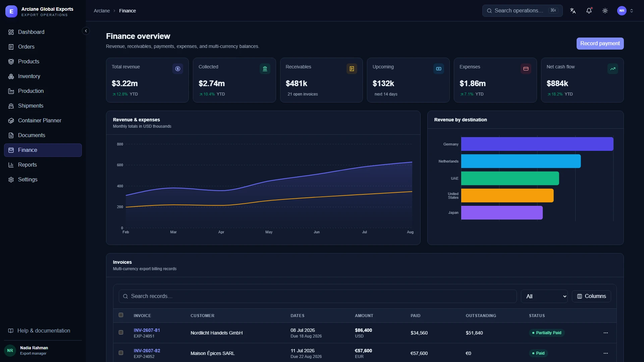Sort by the AMOUNT column header
Viewport: 644px width, 362px height.
tap(364, 316)
